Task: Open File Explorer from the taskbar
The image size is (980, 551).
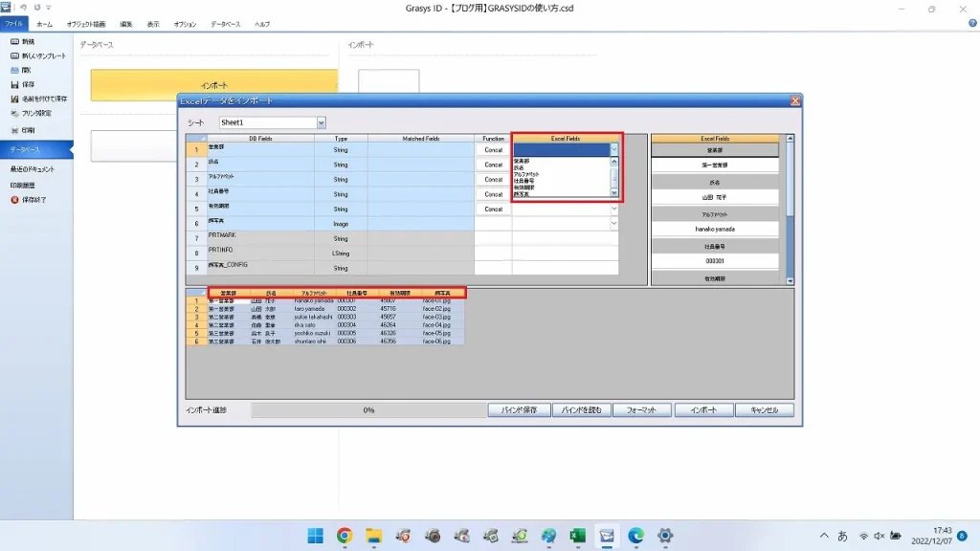Action: [x=374, y=536]
